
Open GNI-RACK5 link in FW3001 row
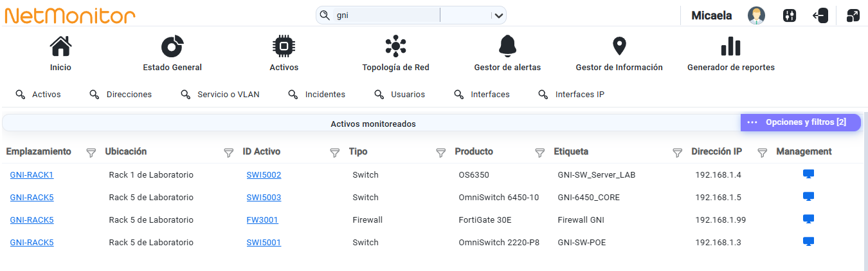coord(32,220)
